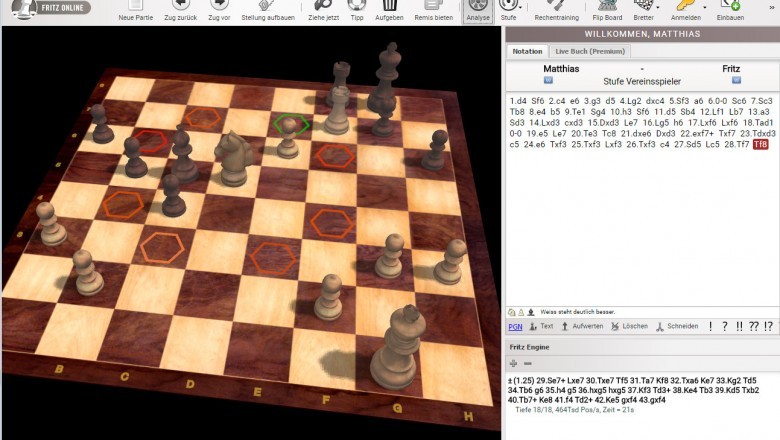Cut remaining moves with Schneiden
This screenshot has height=440, width=780.
(x=677, y=326)
